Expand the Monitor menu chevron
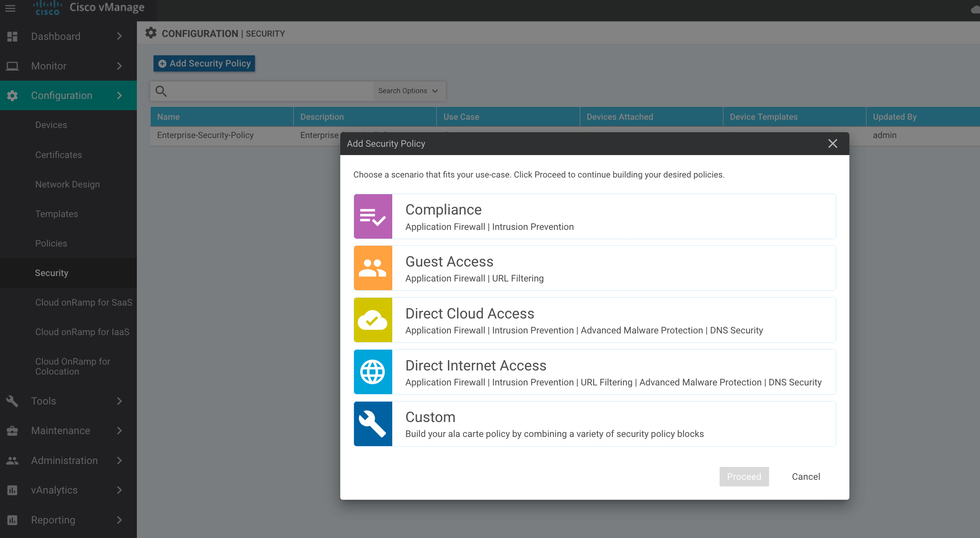 (x=119, y=66)
